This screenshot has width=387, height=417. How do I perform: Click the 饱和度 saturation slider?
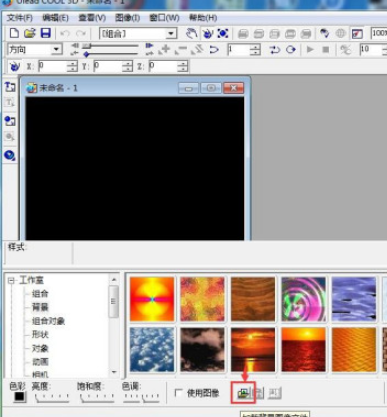[97, 397]
